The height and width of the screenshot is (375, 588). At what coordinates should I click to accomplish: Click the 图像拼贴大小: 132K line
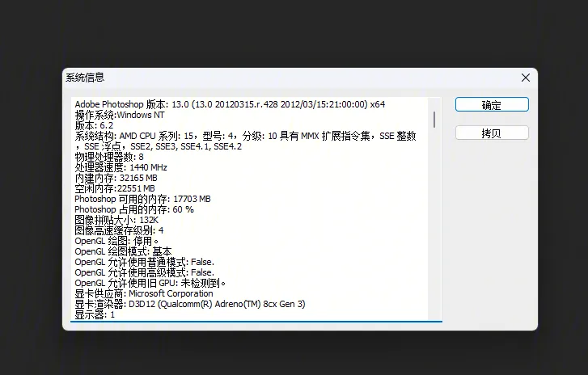click(x=116, y=220)
